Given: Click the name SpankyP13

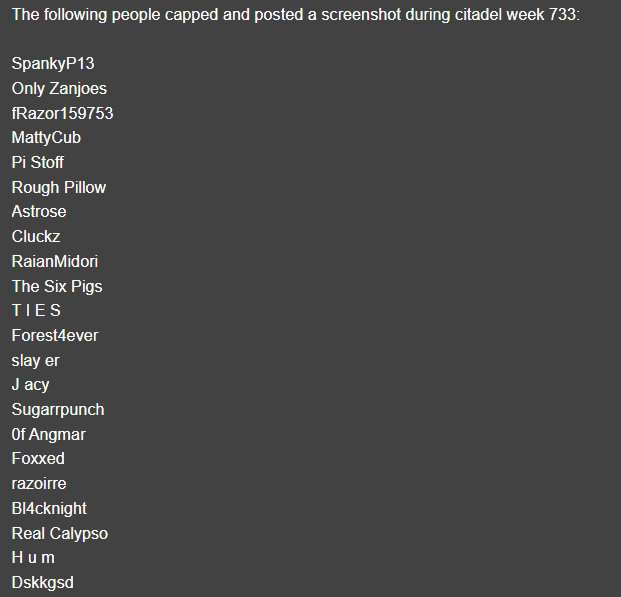Looking at the screenshot, I should pyautogui.click(x=53, y=64).
